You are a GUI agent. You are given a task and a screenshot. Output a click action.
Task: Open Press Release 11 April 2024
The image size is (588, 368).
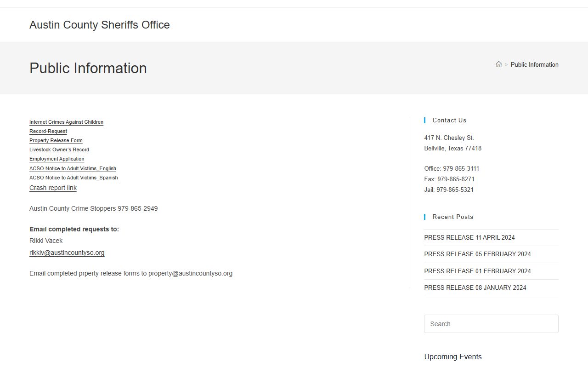(x=469, y=237)
